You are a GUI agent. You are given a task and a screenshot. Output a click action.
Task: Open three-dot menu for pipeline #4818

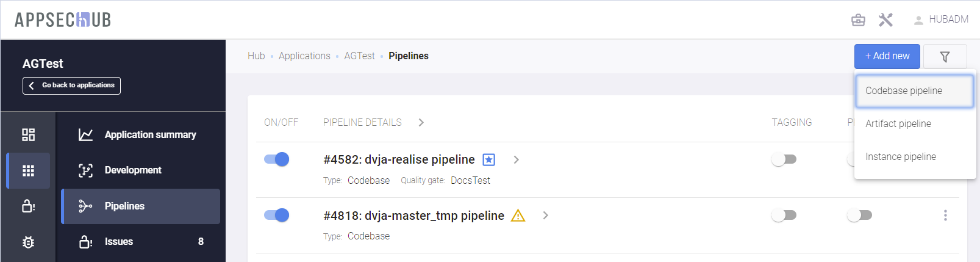(945, 216)
